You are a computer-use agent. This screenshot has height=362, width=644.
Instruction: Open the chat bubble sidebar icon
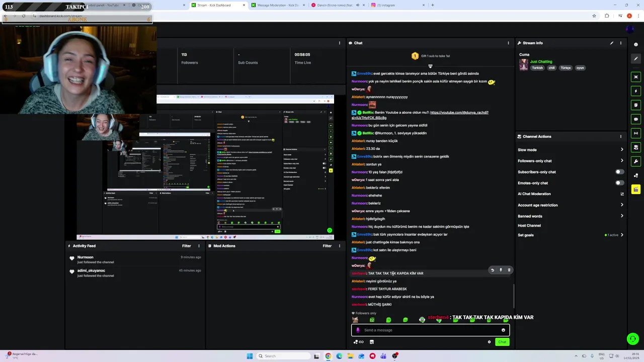click(636, 119)
